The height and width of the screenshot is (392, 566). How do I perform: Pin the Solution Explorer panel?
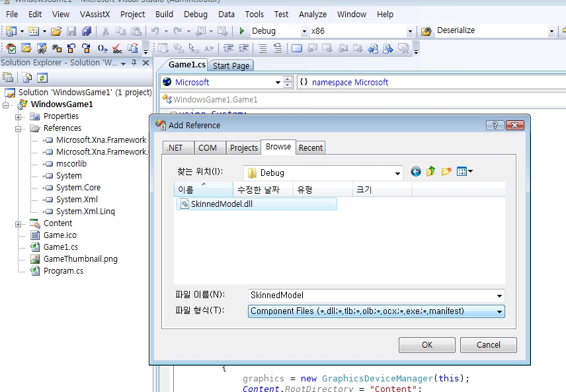(134, 63)
